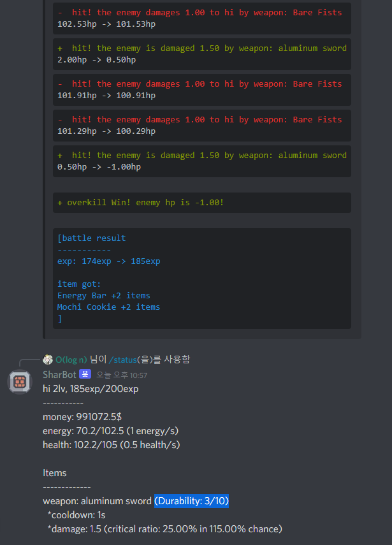This screenshot has width=392, height=545.
Task: Open SharBot username profile
Action: point(59,374)
